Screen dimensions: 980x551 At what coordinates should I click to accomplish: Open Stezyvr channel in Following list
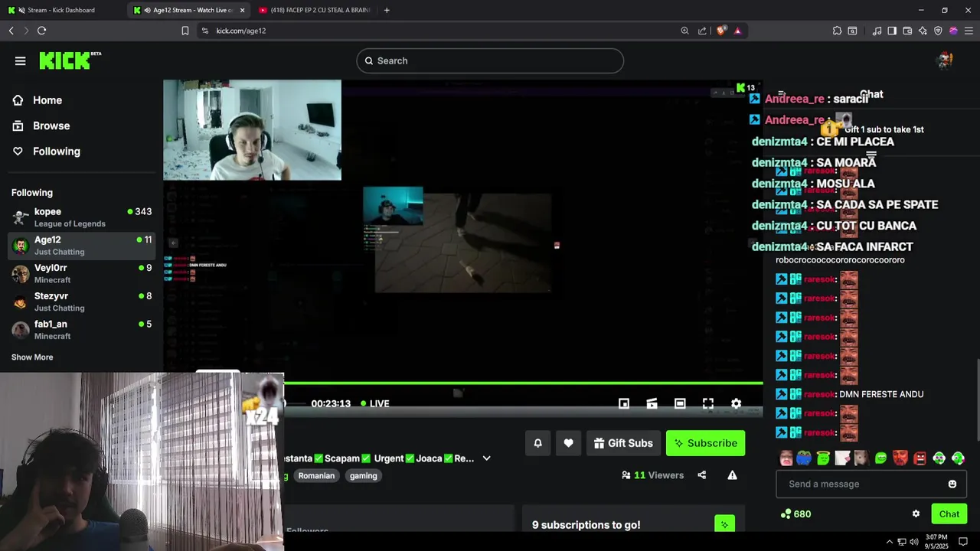[x=82, y=302]
